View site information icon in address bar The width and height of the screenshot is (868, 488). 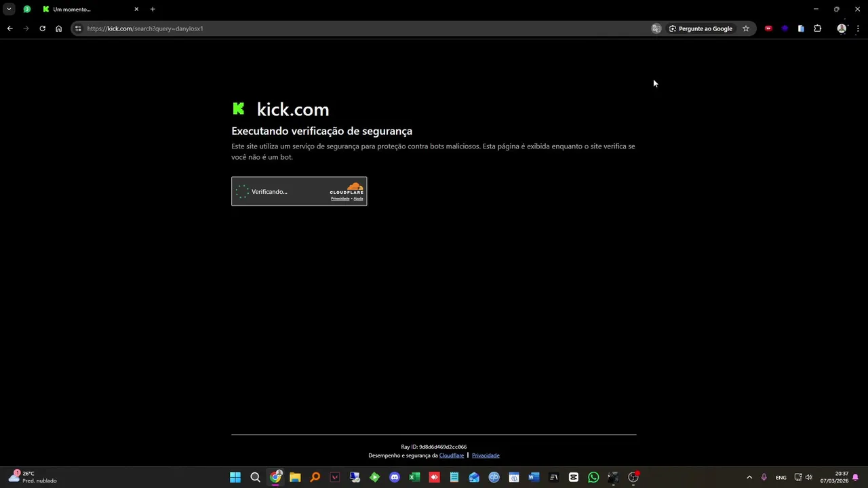tap(78, 28)
